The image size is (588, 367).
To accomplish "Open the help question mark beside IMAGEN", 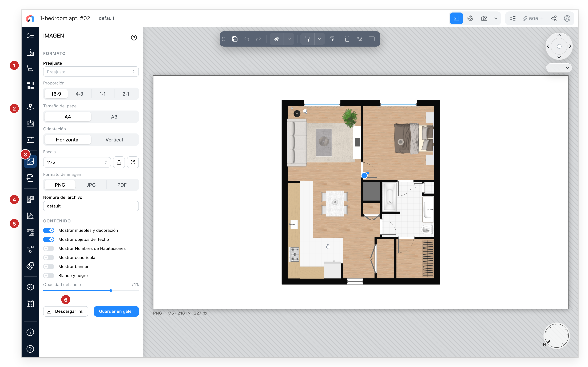I will click(x=134, y=37).
